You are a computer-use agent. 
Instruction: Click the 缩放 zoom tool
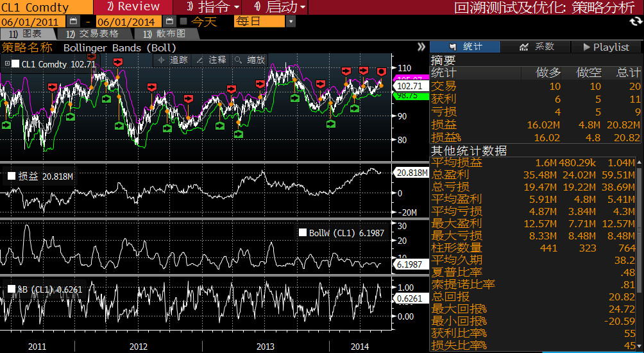click(x=250, y=60)
